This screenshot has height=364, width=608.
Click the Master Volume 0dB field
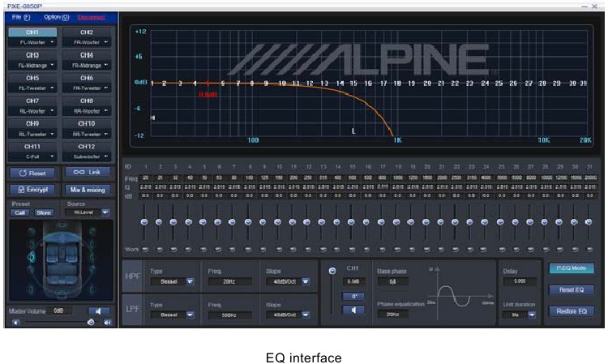tap(59, 310)
